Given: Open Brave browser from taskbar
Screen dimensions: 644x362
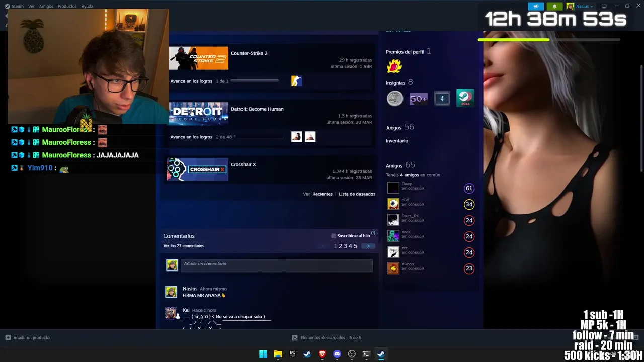Looking at the screenshot, I should 322,354.
